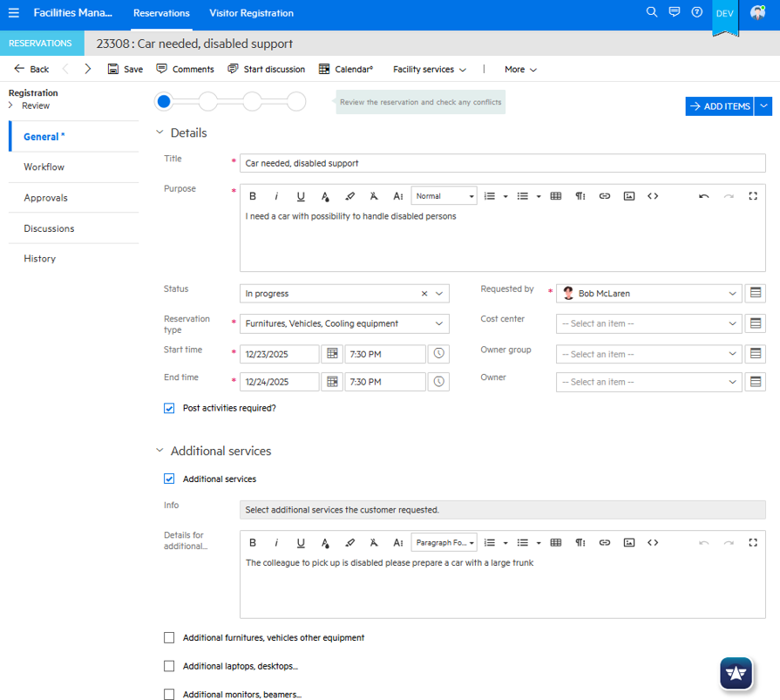Open the Cost center dropdown
The image size is (780, 700).
(648, 323)
